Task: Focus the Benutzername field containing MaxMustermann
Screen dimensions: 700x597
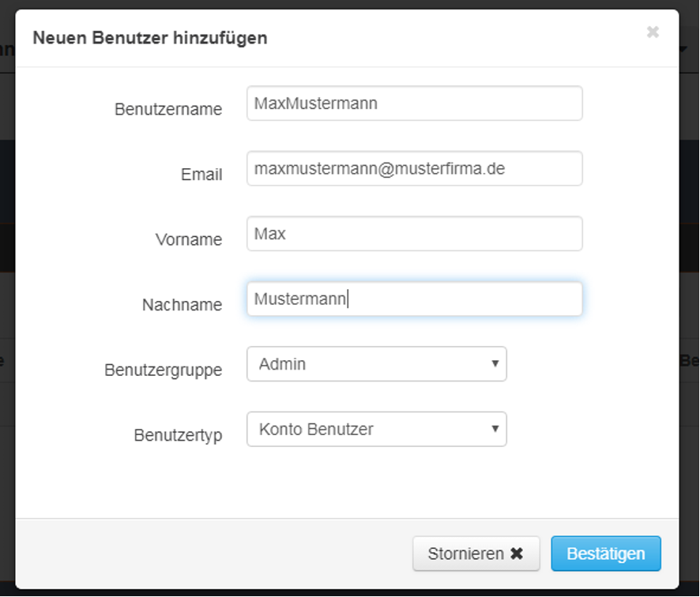Action: pos(414,103)
